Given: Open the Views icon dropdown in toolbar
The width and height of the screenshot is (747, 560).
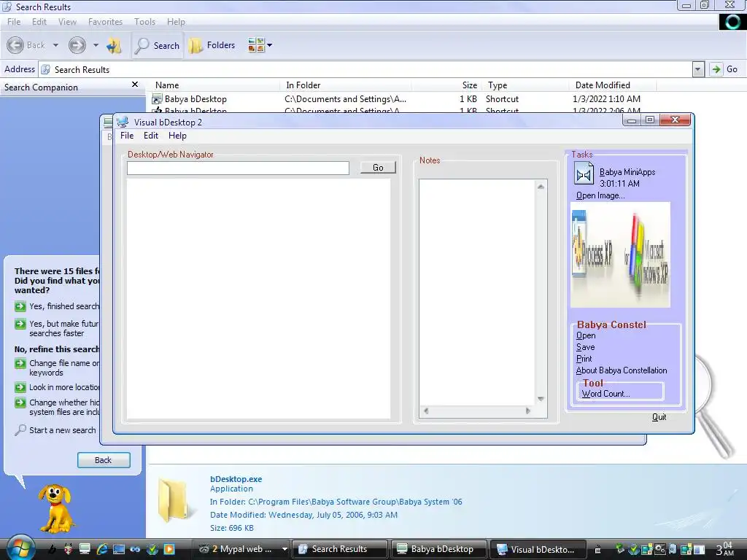Looking at the screenshot, I should point(260,45).
